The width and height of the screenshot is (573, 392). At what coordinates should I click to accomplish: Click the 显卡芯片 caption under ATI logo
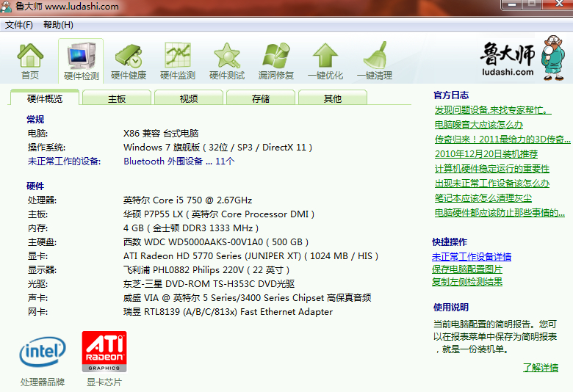click(104, 382)
